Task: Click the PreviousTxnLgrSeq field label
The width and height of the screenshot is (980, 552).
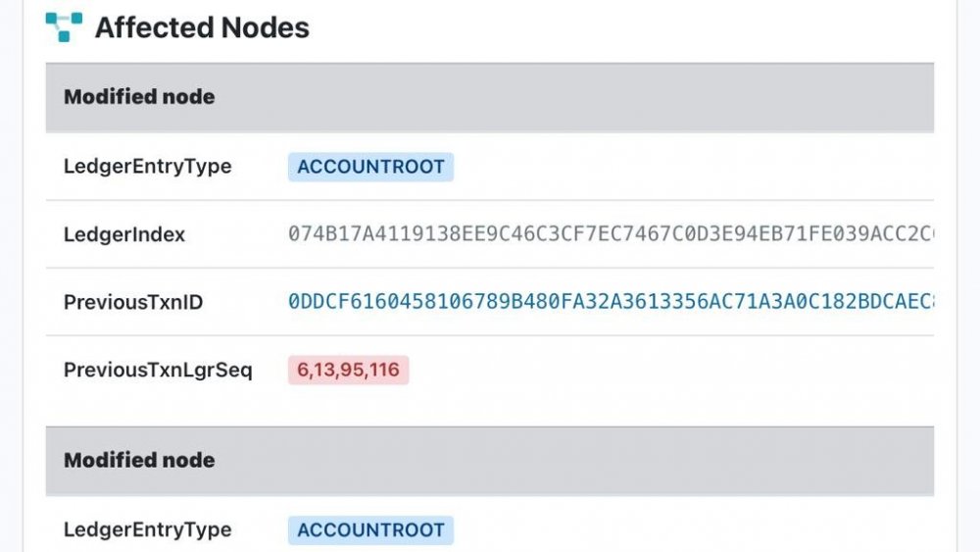Action: point(158,370)
